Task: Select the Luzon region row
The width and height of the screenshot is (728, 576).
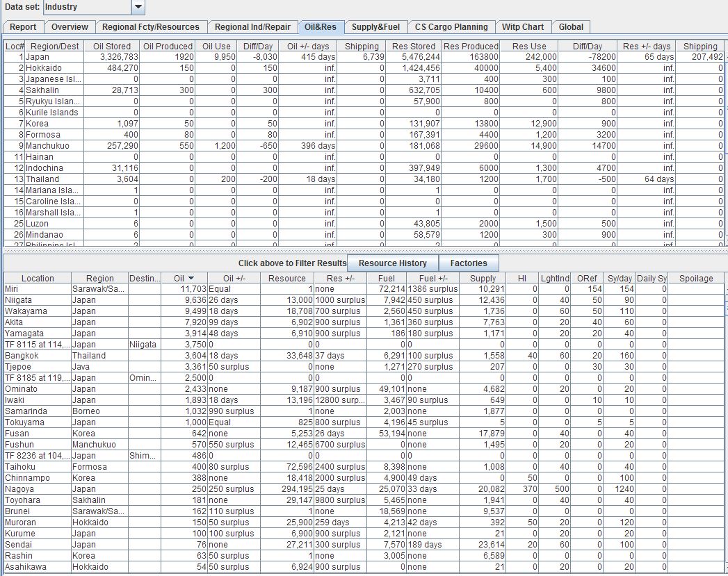Action: pos(364,224)
